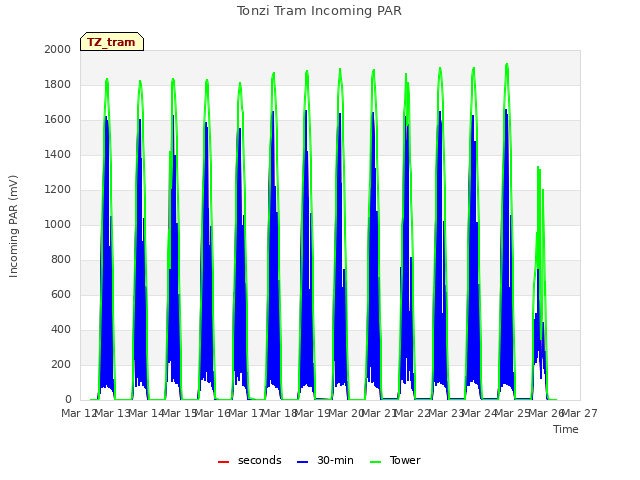Click the y-axis tick '200'
The height and width of the screenshot is (480, 640).
tap(61, 365)
